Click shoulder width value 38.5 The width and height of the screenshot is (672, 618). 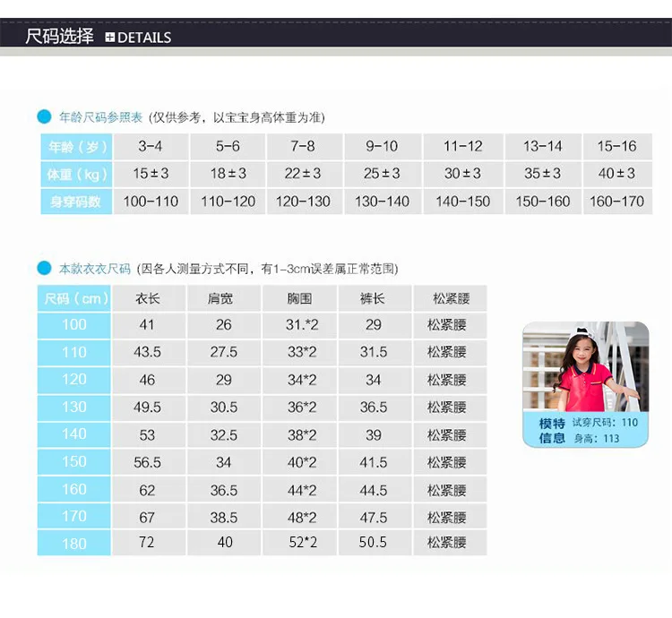point(224,517)
